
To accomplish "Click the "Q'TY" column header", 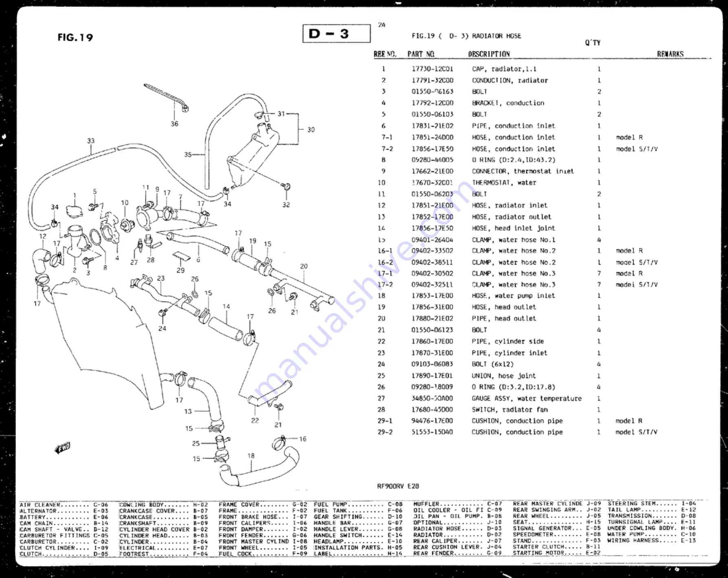I will coord(593,43).
